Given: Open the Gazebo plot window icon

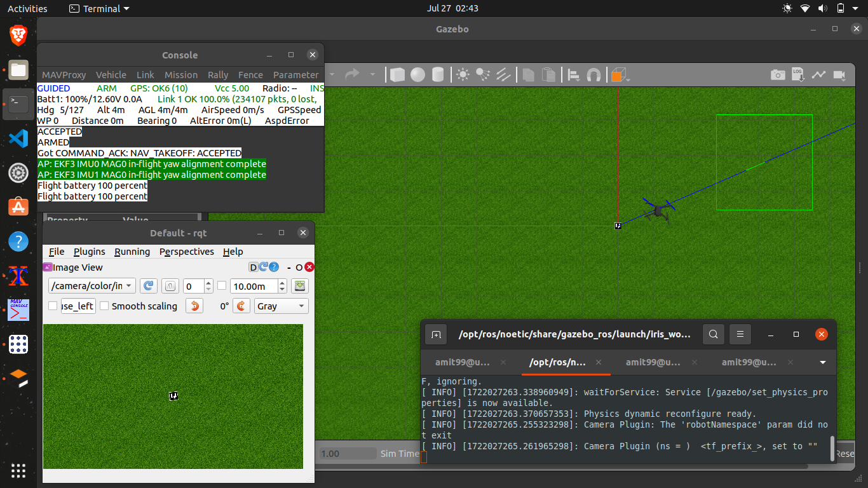Looking at the screenshot, I should (818, 75).
